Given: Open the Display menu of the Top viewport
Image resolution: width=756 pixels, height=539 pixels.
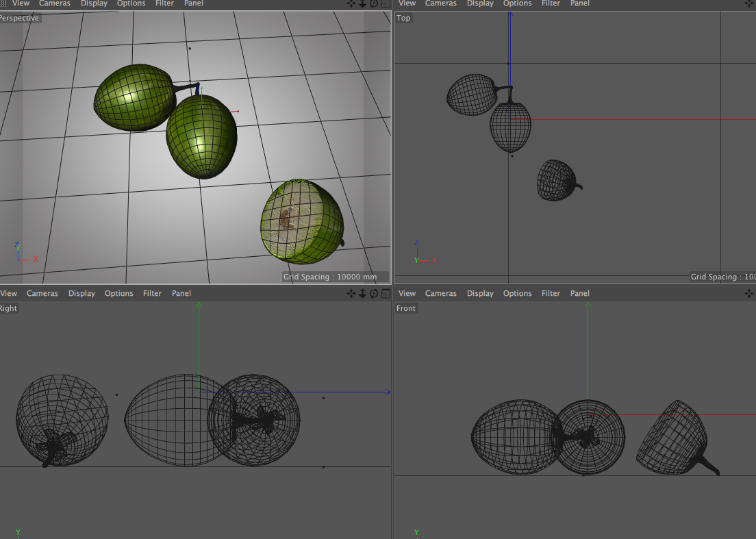Looking at the screenshot, I should [x=480, y=3].
